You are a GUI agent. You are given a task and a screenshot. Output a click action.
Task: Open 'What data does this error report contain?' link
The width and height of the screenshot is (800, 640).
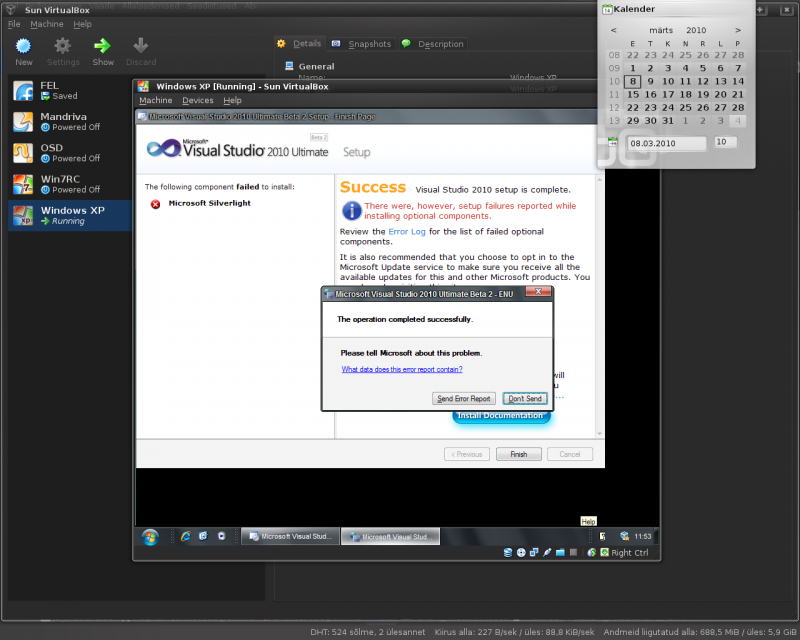(x=402, y=369)
